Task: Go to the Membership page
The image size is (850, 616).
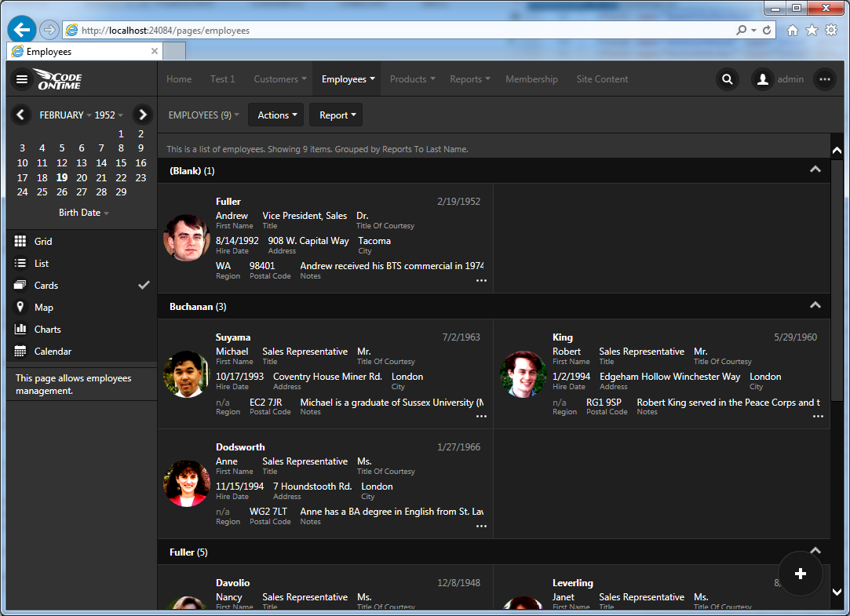Action: click(x=532, y=79)
